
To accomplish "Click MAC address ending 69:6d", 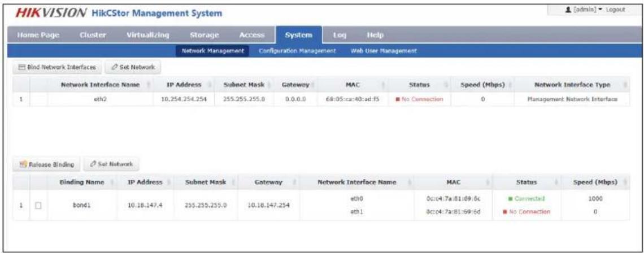I will coord(452,212).
